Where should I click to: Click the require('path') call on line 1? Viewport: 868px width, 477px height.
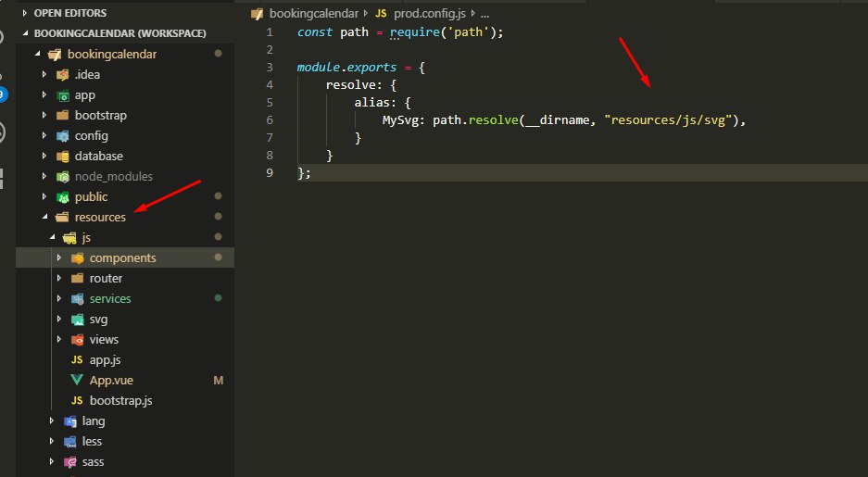(x=443, y=32)
